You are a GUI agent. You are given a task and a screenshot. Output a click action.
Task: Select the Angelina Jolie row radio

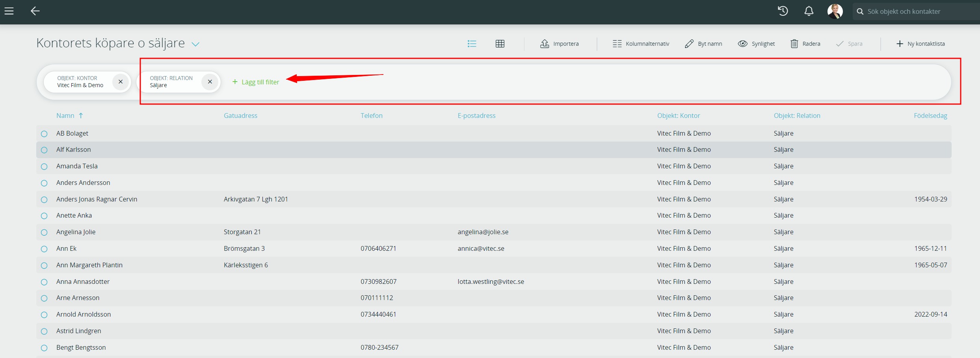tap(44, 232)
